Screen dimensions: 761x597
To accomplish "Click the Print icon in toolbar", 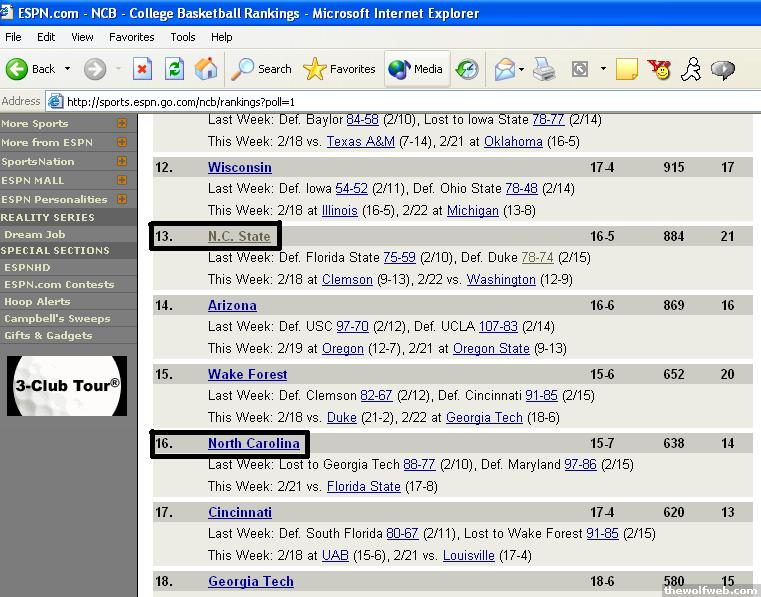I will coord(543,69).
